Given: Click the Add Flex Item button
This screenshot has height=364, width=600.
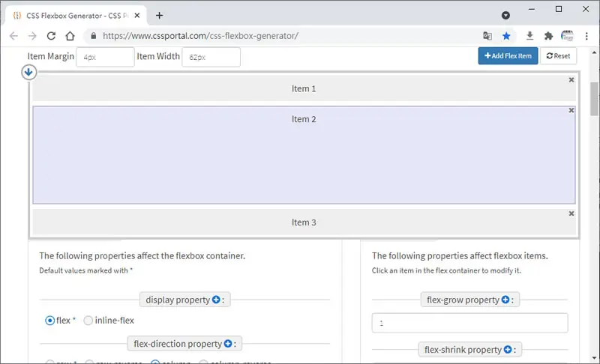Looking at the screenshot, I should tap(508, 55).
